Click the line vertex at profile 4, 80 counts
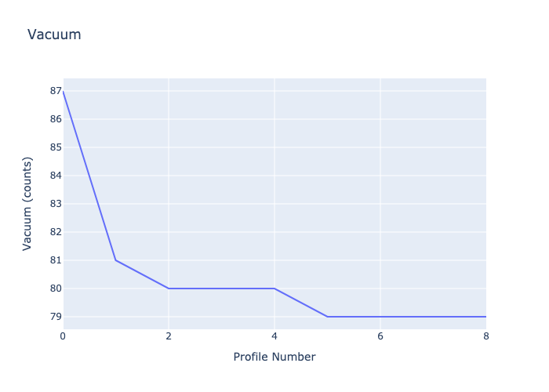 pyautogui.click(x=274, y=289)
